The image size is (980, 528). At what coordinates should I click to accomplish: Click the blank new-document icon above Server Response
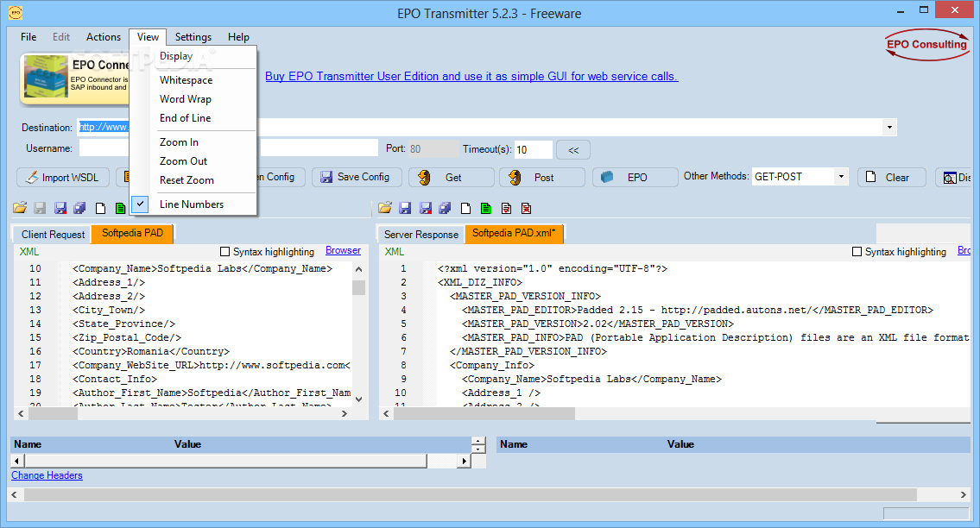click(x=465, y=208)
